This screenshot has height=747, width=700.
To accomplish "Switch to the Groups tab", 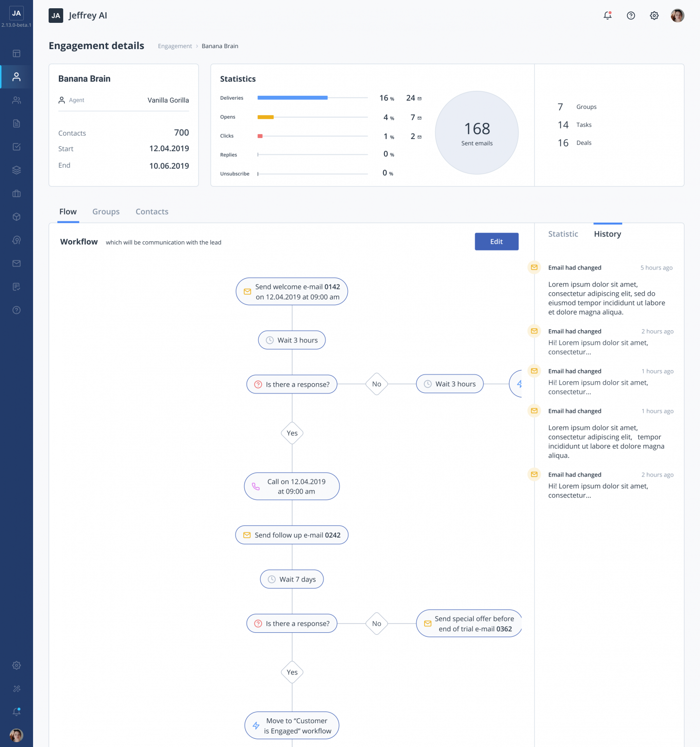I will click(x=106, y=212).
